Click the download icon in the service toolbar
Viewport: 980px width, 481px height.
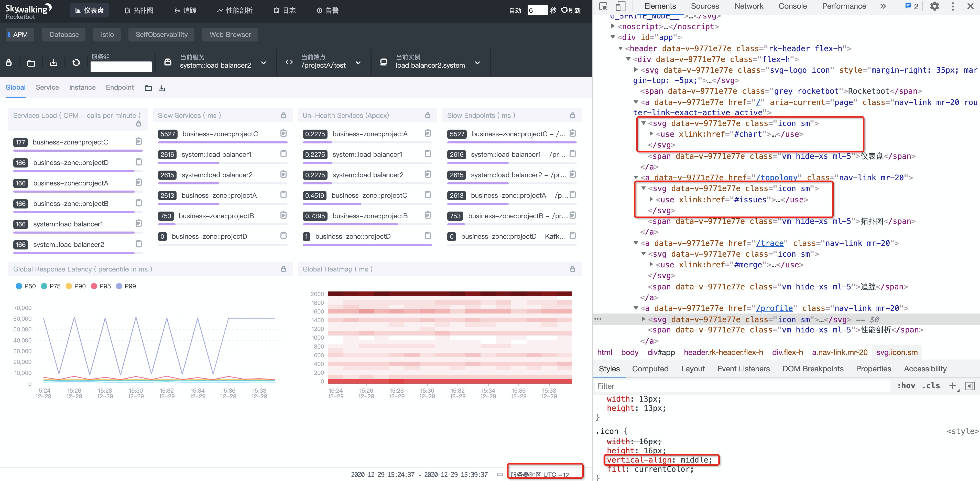pyautogui.click(x=54, y=62)
